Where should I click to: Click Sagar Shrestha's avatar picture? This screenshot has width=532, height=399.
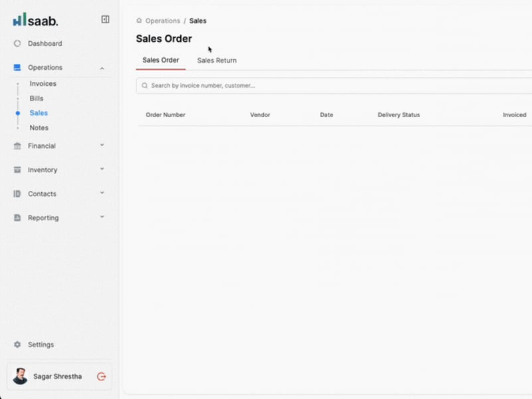[x=20, y=376]
